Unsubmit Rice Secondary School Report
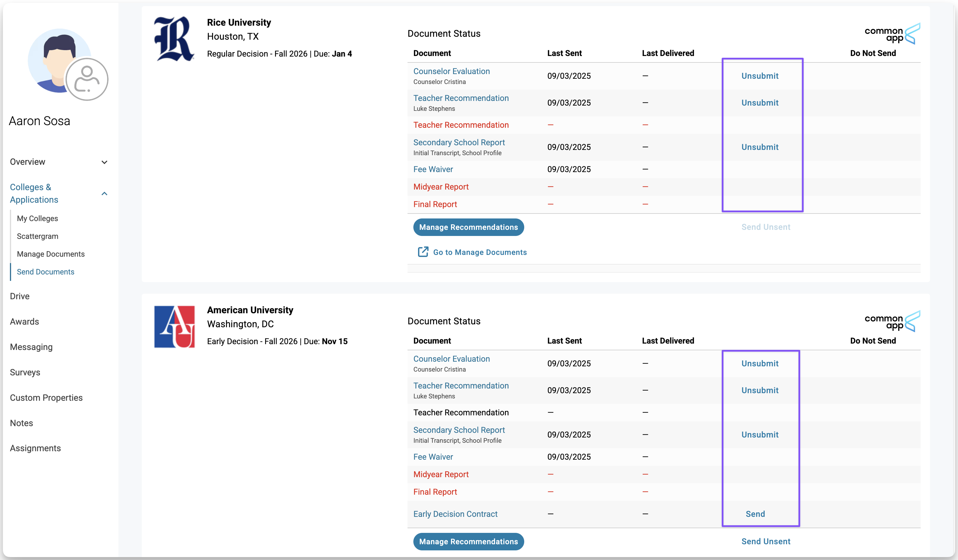Image resolution: width=958 pixels, height=560 pixels. pyautogui.click(x=760, y=147)
